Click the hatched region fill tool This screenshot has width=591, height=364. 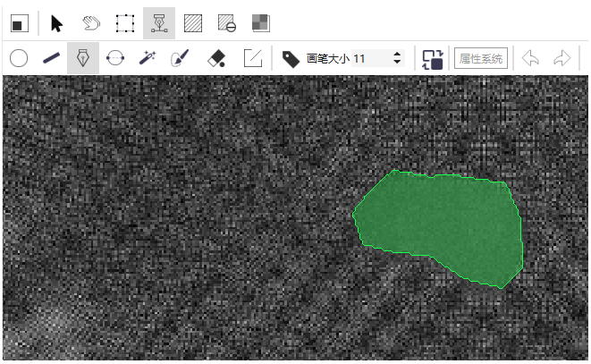point(192,22)
